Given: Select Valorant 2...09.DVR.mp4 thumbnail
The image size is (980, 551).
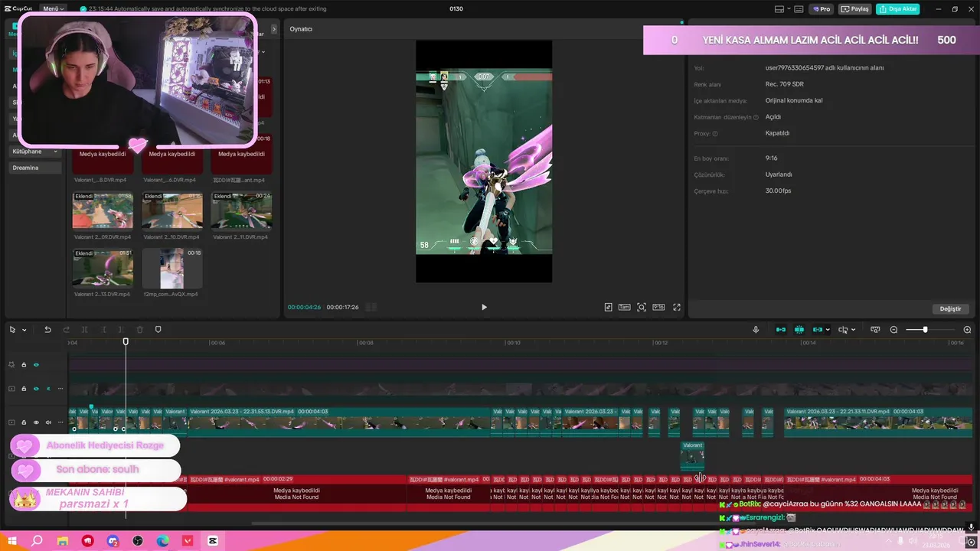Looking at the screenshot, I should pos(103,210).
